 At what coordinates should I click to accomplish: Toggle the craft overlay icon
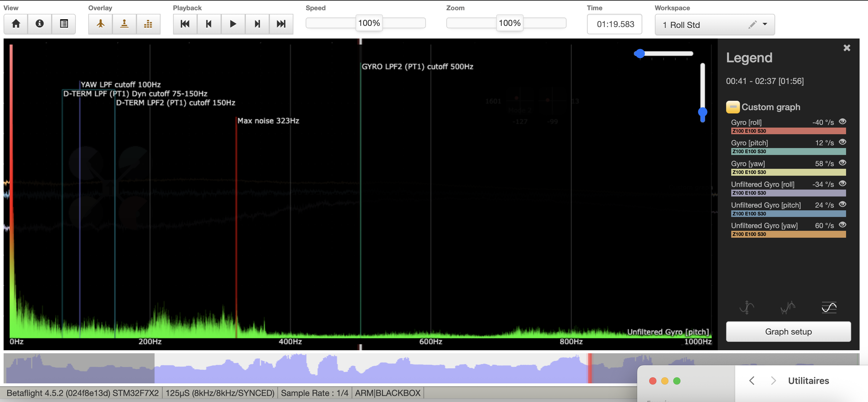100,23
